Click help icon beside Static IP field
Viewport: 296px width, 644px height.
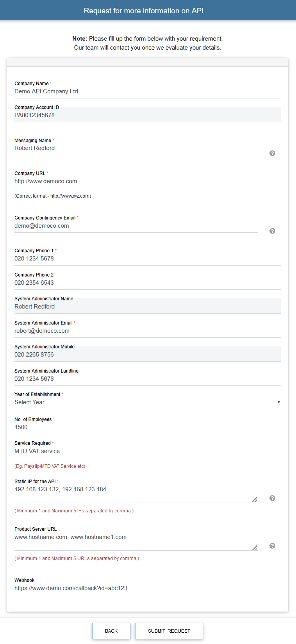(272, 498)
